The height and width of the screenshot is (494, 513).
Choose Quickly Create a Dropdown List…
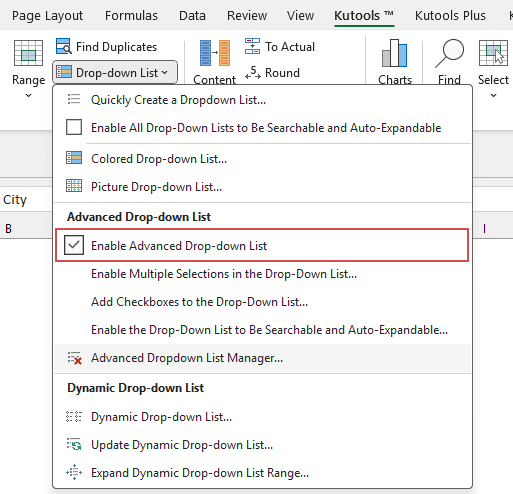(263, 100)
